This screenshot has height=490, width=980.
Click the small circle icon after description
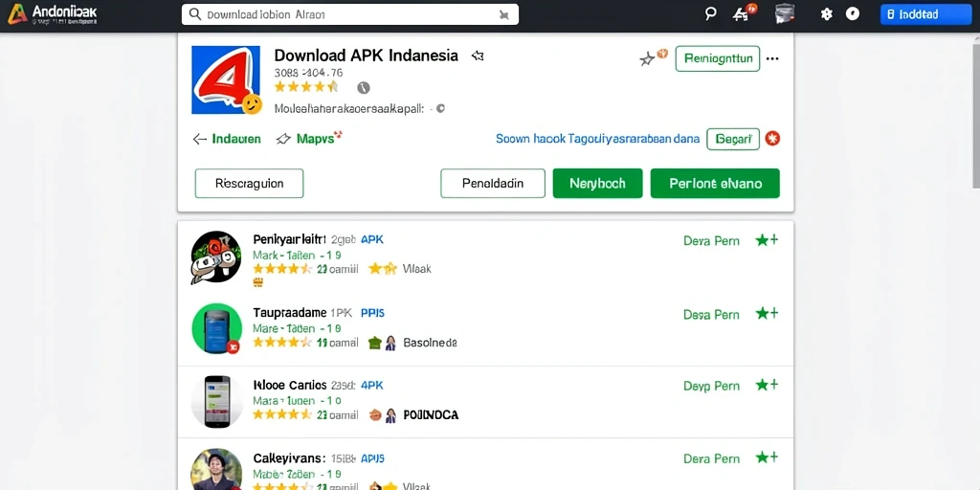click(440, 108)
